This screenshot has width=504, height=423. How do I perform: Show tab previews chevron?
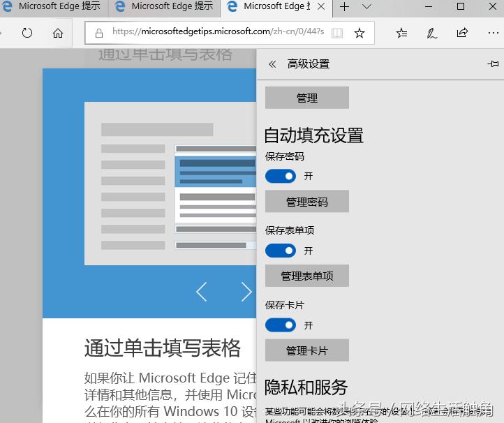(x=366, y=7)
